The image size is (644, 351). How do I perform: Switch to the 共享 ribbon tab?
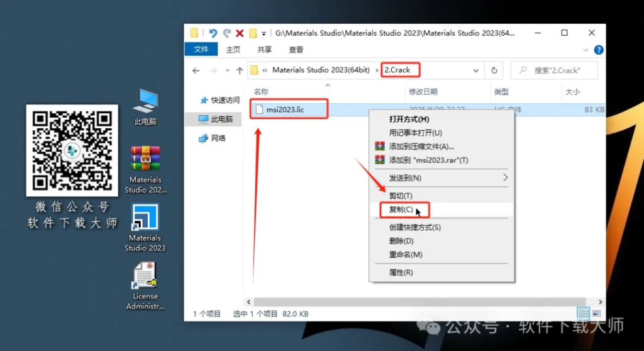[265, 50]
